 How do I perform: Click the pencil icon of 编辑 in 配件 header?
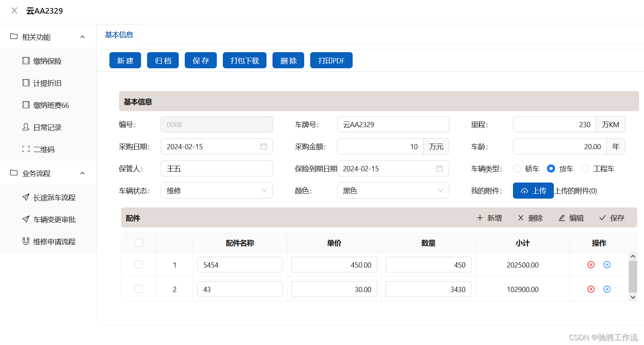coord(562,218)
